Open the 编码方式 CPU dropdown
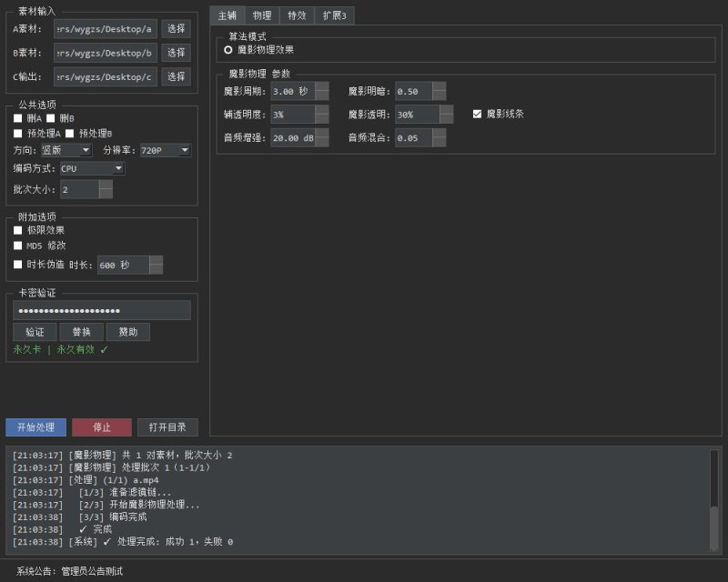The width and height of the screenshot is (728, 582). tap(92, 168)
